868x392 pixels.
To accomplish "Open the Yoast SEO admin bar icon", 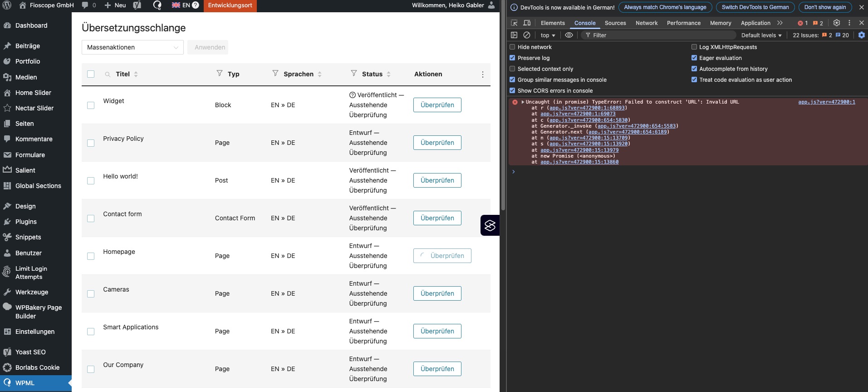I will point(137,5).
